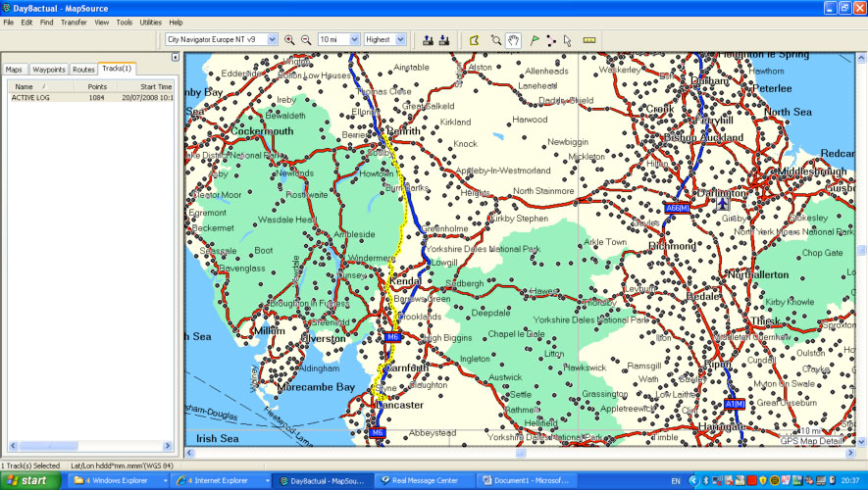Click track list scroll right arrow
This screenshot has height=490, width=868.
pos(168,446)
